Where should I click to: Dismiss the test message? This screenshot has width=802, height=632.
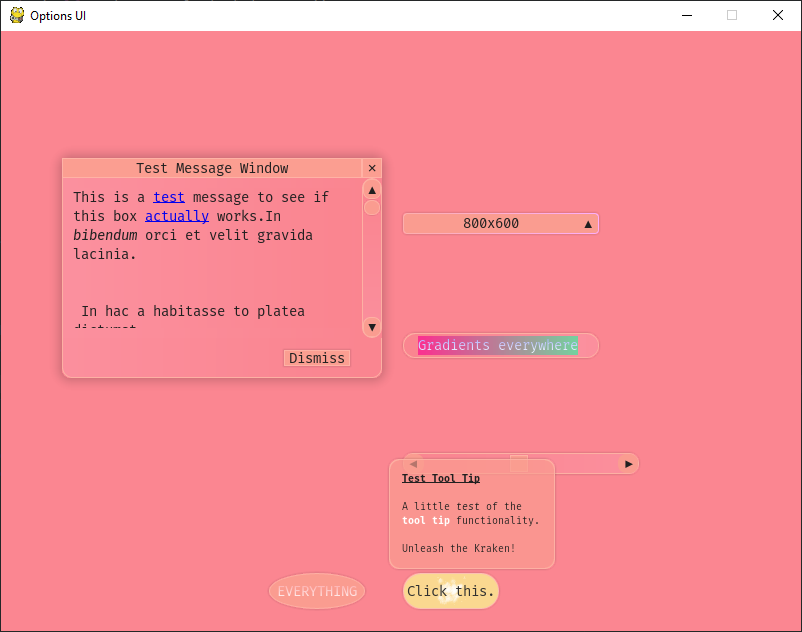317,358
